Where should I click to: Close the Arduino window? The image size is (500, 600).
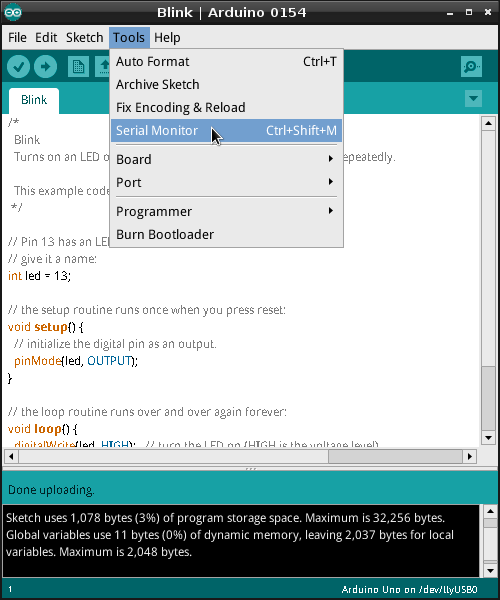488,12
